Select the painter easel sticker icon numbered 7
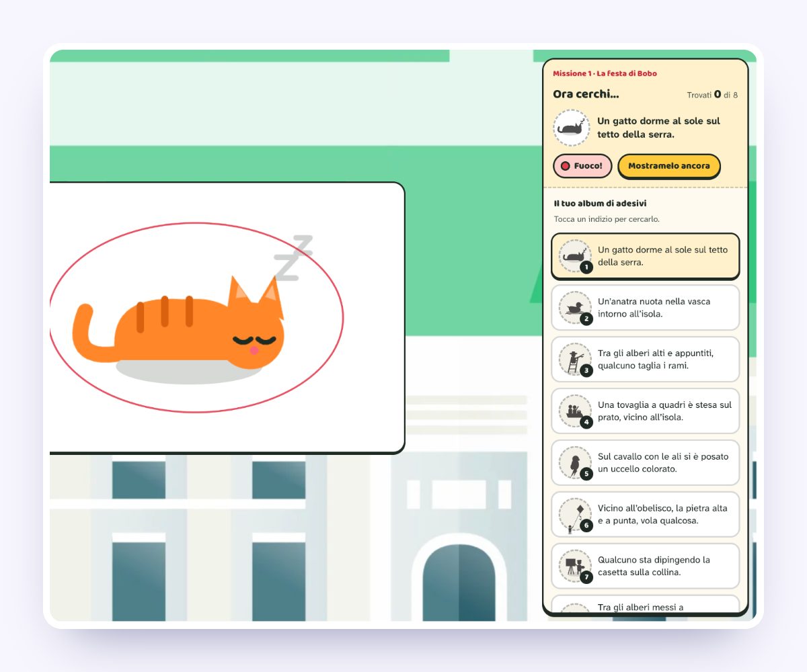The width and height of the screenshot is (807, 672). point(575,566)
